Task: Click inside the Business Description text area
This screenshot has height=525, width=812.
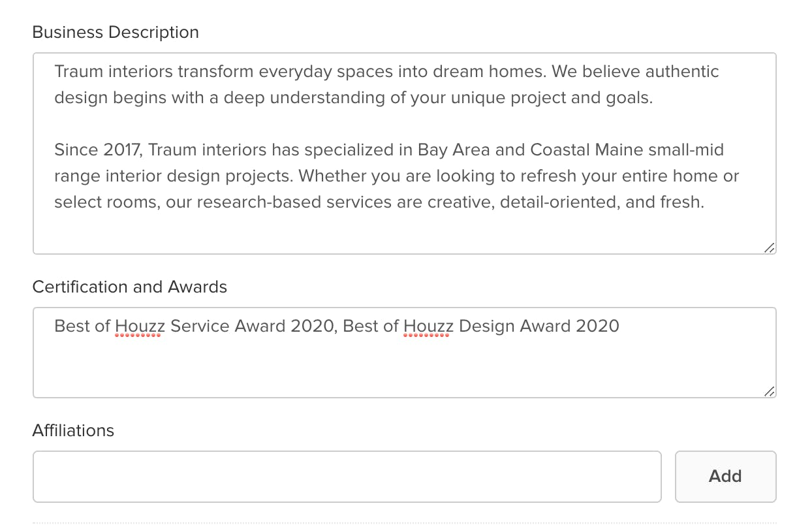Action: (x=405, y=153)
